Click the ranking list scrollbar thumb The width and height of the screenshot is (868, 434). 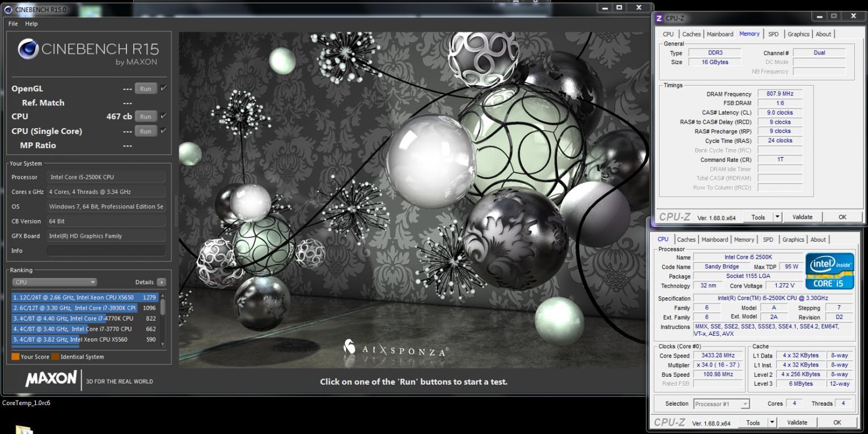(164, 307)
